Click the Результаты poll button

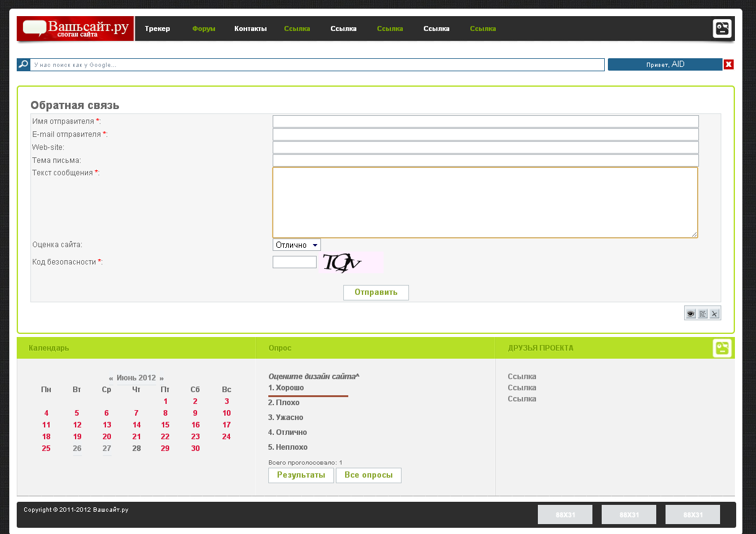click(301, 475)
